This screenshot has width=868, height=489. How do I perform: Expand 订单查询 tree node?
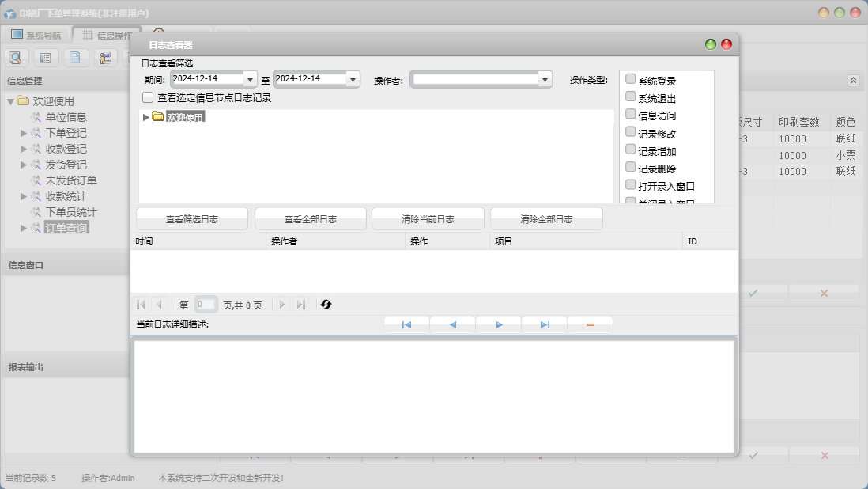pyautogui.click(x=23, y=228)
